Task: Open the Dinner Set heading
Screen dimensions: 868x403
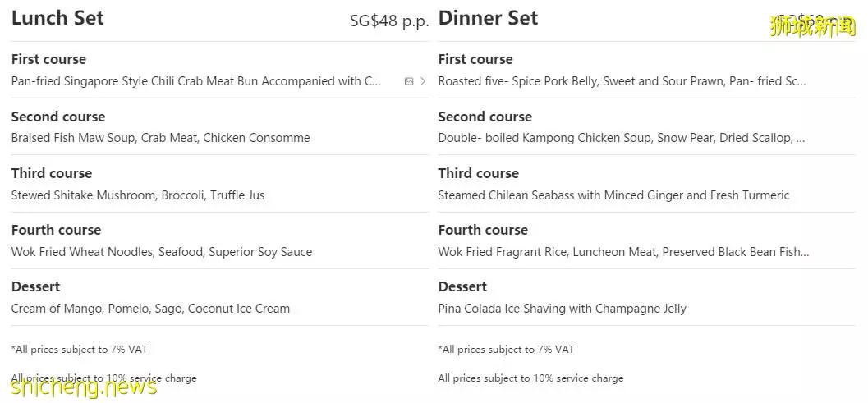Action: (488, 18)
